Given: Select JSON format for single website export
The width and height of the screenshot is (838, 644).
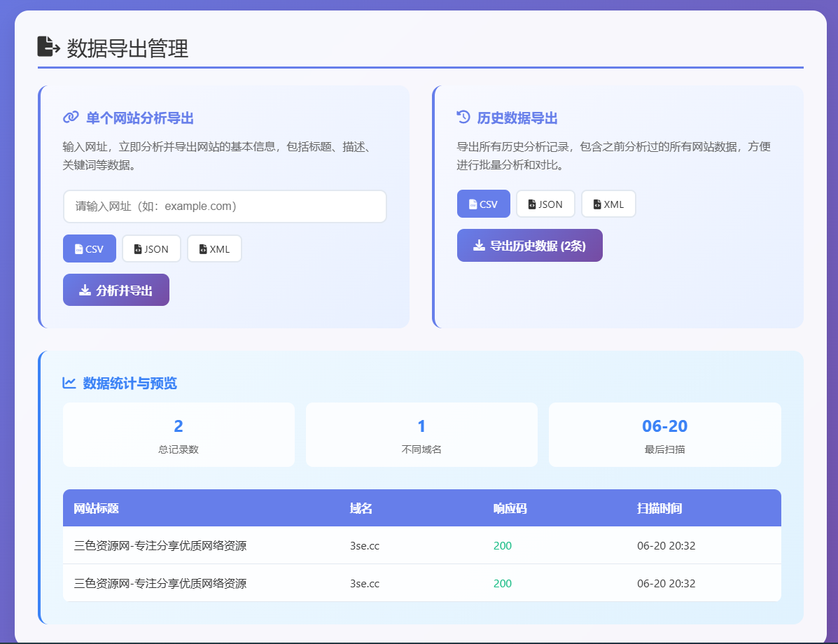Looking at the screenshot, I should [x=151, y=248].
